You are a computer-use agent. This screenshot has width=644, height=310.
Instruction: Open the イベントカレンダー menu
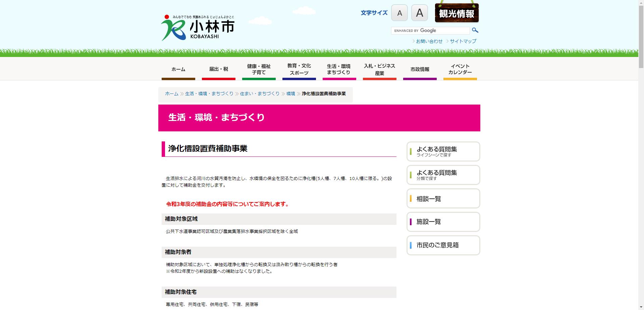(x=460, y=69)
